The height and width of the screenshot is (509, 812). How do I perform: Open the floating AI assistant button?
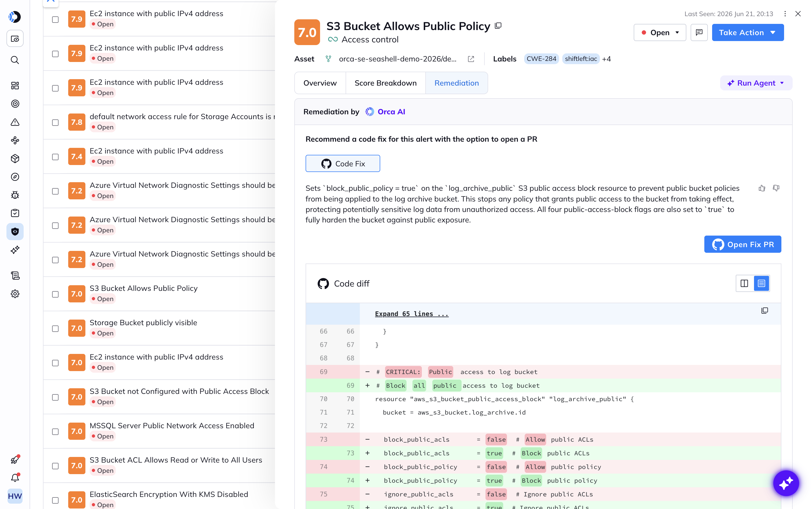(786, 483)
